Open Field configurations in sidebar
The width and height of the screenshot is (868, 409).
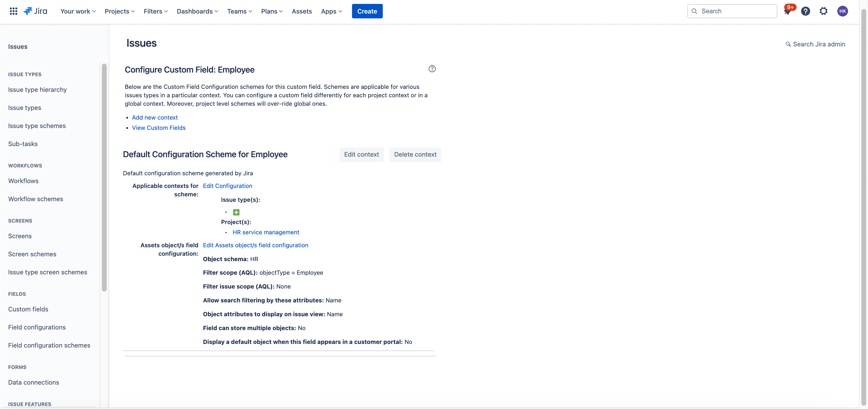37,327
